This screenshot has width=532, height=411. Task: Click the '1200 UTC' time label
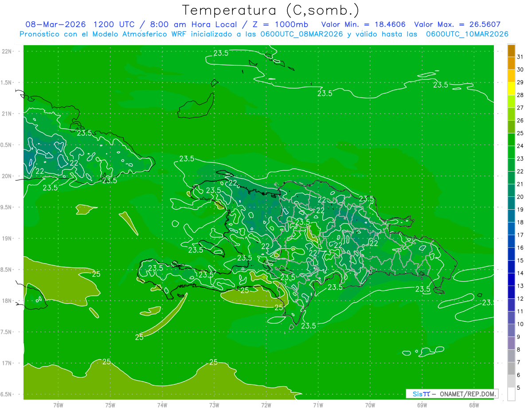click(x=115, y=24)
